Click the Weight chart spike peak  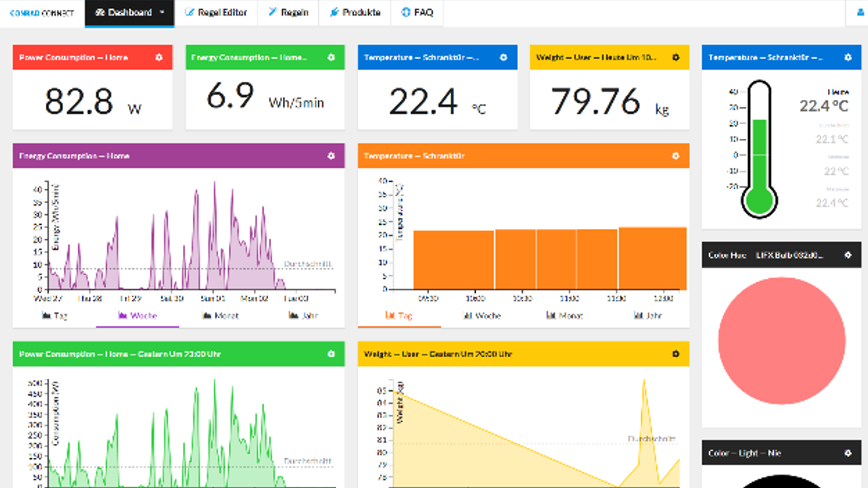644,381
